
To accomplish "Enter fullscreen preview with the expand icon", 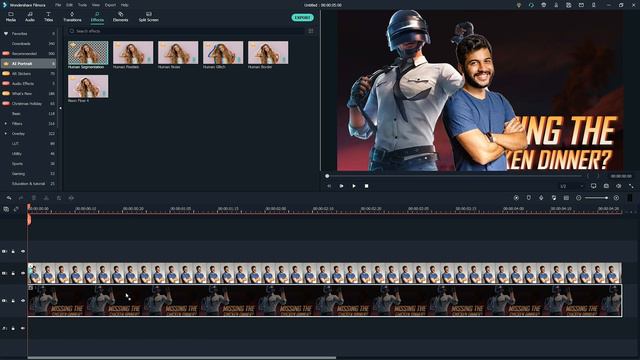I will [631, 186].
